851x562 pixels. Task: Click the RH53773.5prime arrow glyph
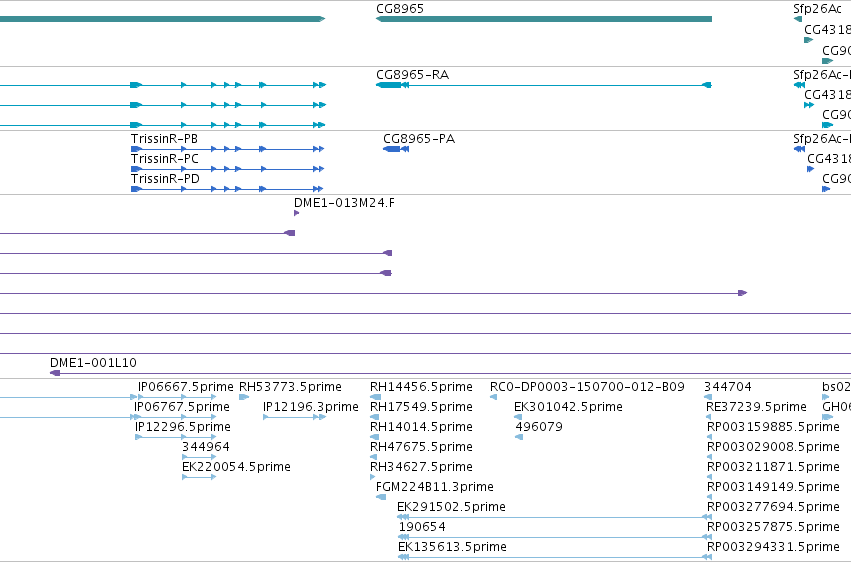[x=244, y=398]
